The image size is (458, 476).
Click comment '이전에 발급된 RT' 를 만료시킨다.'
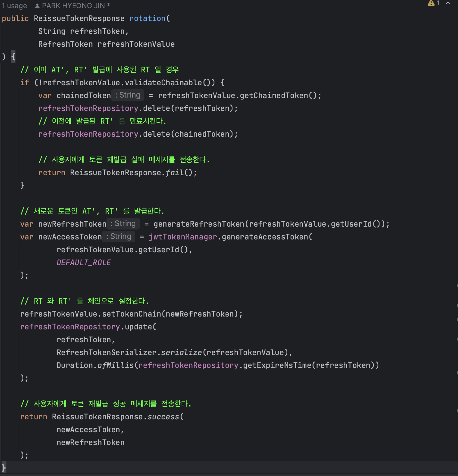(x=102, y=121)
